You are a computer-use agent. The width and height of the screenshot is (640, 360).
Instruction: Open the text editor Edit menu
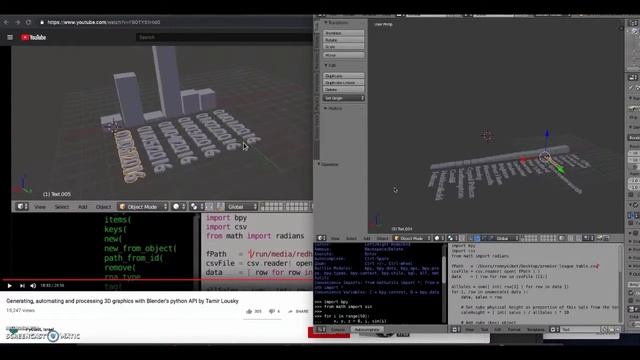pyautogui.click(x=498, y=329)
